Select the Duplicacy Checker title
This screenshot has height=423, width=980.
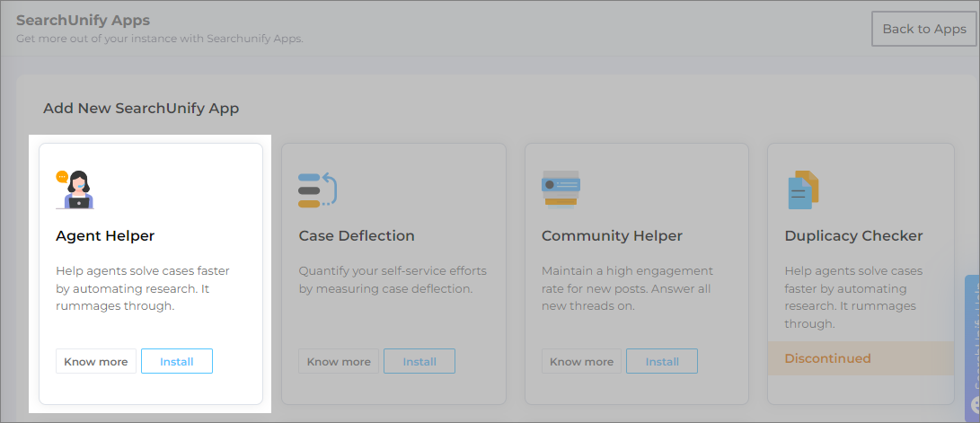tap(853, 236)
